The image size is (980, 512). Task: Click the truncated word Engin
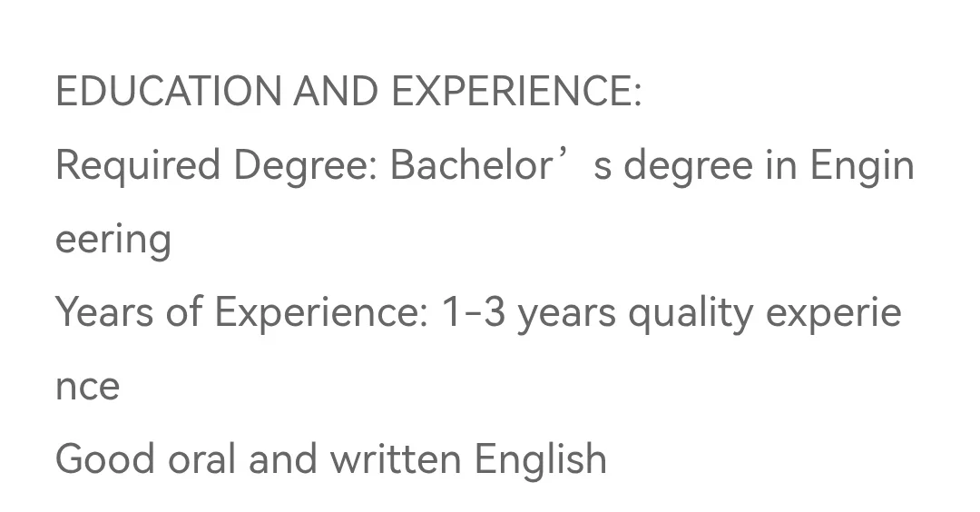[862, 166]
